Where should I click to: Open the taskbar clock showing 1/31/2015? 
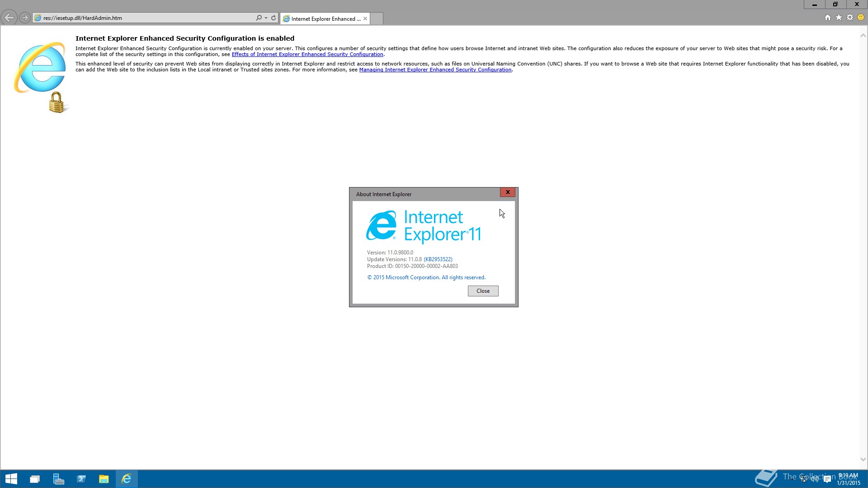click(x=848, y=479)
